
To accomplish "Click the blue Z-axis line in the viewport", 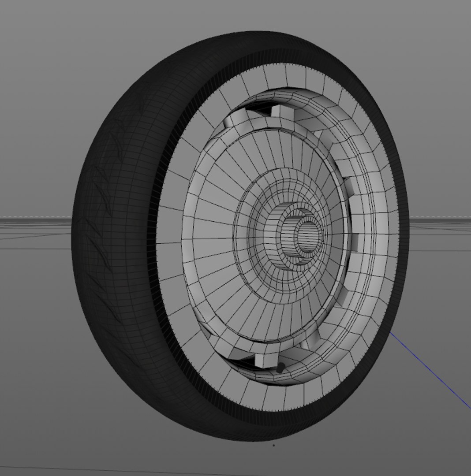I will (x=430, y=370).
